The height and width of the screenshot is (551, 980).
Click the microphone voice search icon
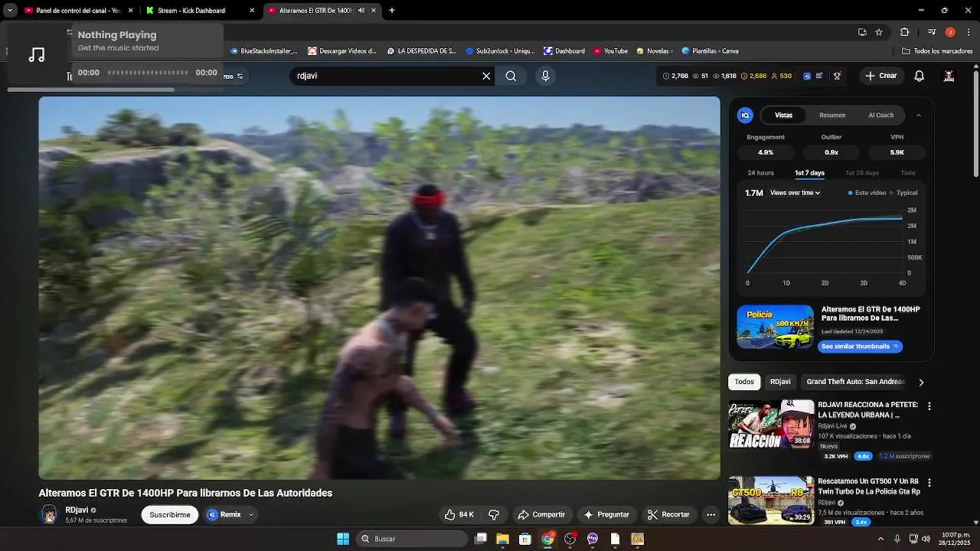click(x=545, y=76)
